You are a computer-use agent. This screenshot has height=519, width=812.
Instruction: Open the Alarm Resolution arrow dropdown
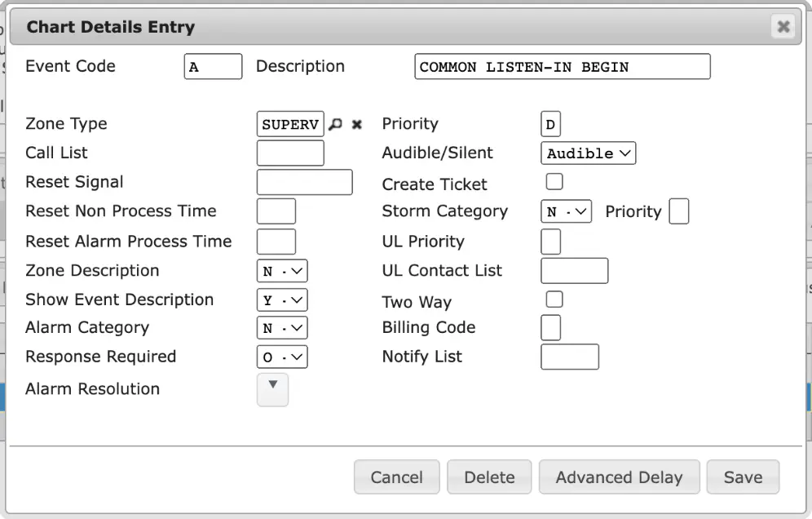pyautogui.click(x=273, y=389)
